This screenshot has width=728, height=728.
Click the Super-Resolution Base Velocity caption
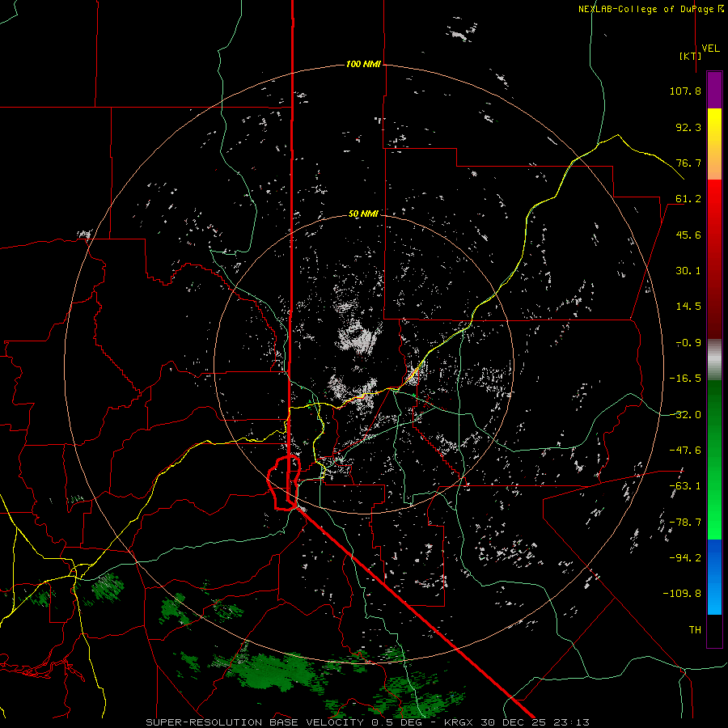pos(367,722)
